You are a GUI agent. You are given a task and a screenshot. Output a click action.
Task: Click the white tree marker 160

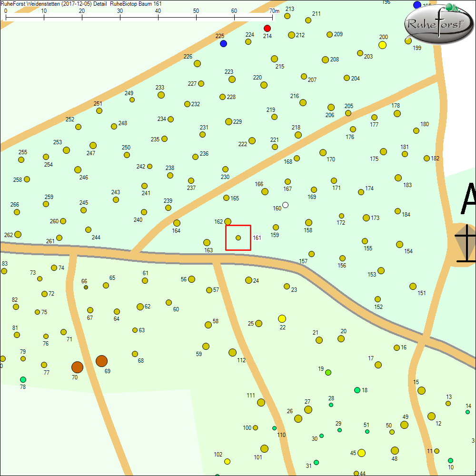(285, 205)
